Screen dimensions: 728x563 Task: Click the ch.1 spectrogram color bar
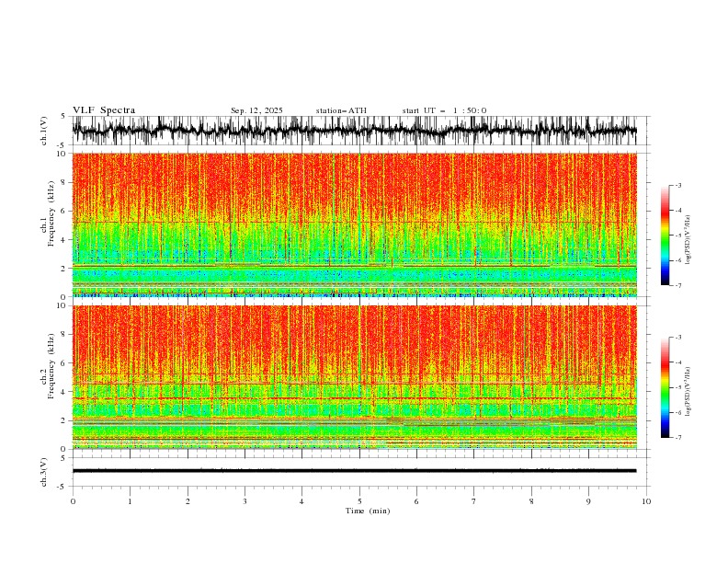[665, 236]
